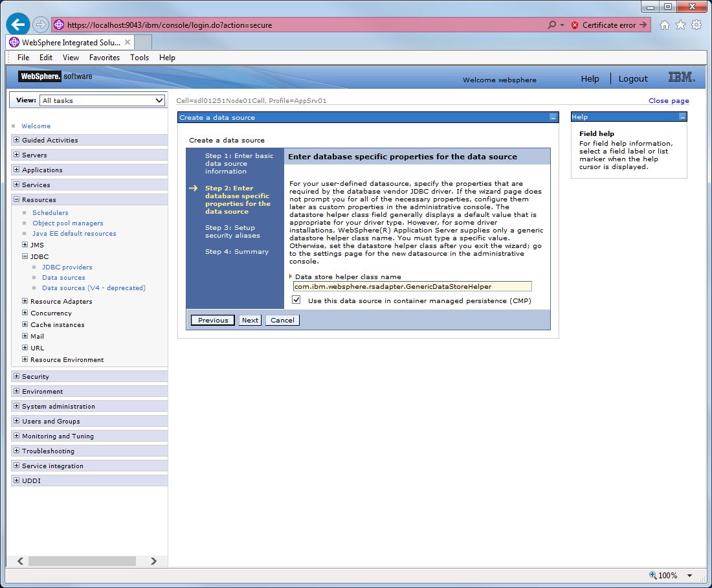This screenshot has width=712, height=588.
Task: Open the View menu
Action: pyautogui.click(x=71, y=58)
